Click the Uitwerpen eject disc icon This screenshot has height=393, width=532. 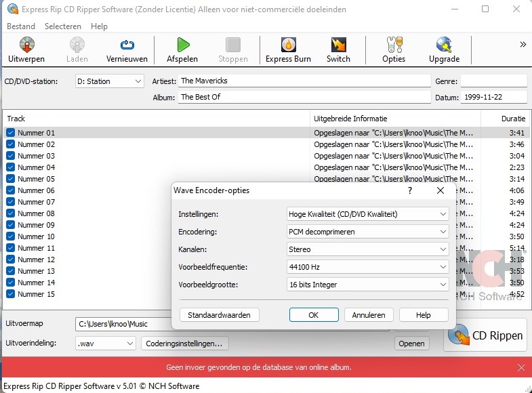click(x=27, y=45)
